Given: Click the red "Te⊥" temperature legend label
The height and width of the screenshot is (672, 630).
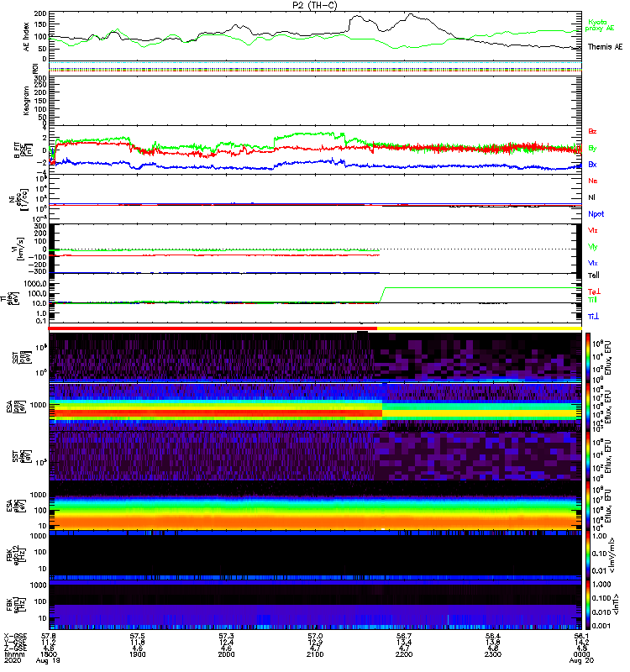Looking at the screenshot, I should coord(594,291).
